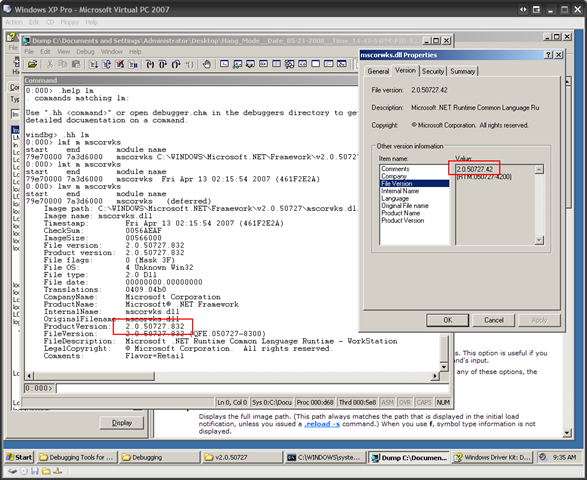This screenshot has width=587, height=480.
Task: Click the Break toolbar icon
Action: (133, 64)
